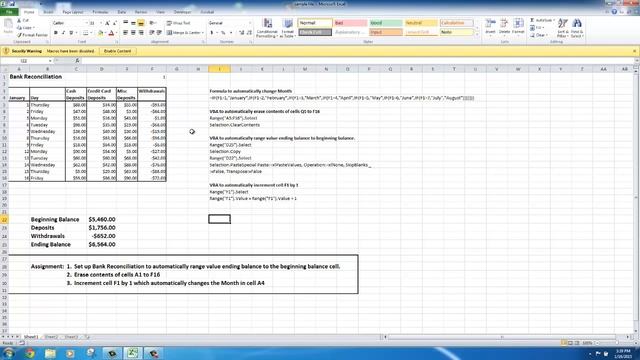Align cell text to the right

(x=141, y=33)
